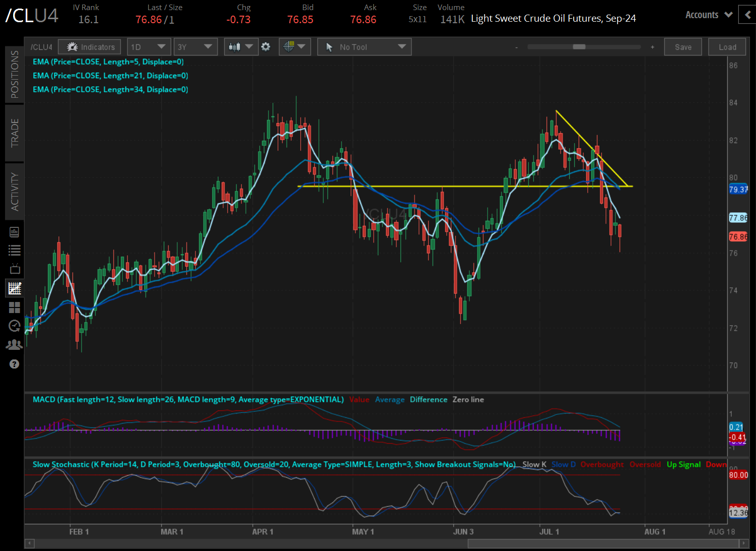The height and width of the screenshot is (551, 756).
Task: Open the candlestick chart type selector
Action: pyautogui.click(x=241, y=46)
